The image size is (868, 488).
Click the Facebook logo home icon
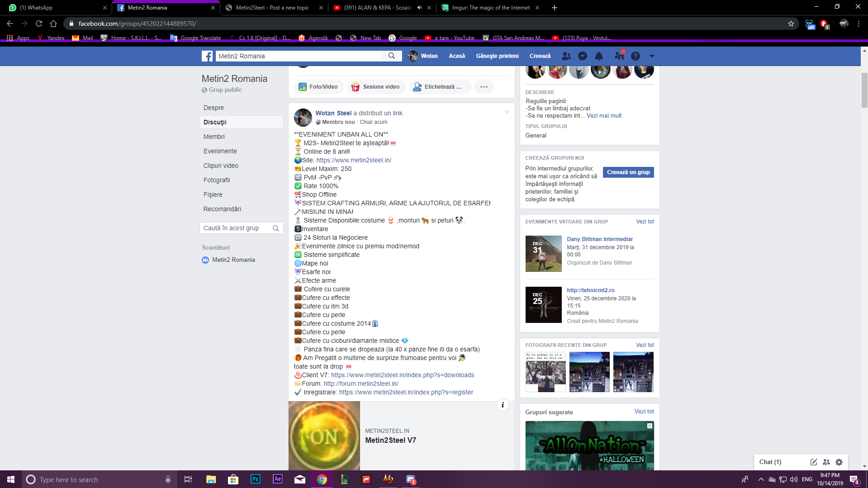[207, 56]
